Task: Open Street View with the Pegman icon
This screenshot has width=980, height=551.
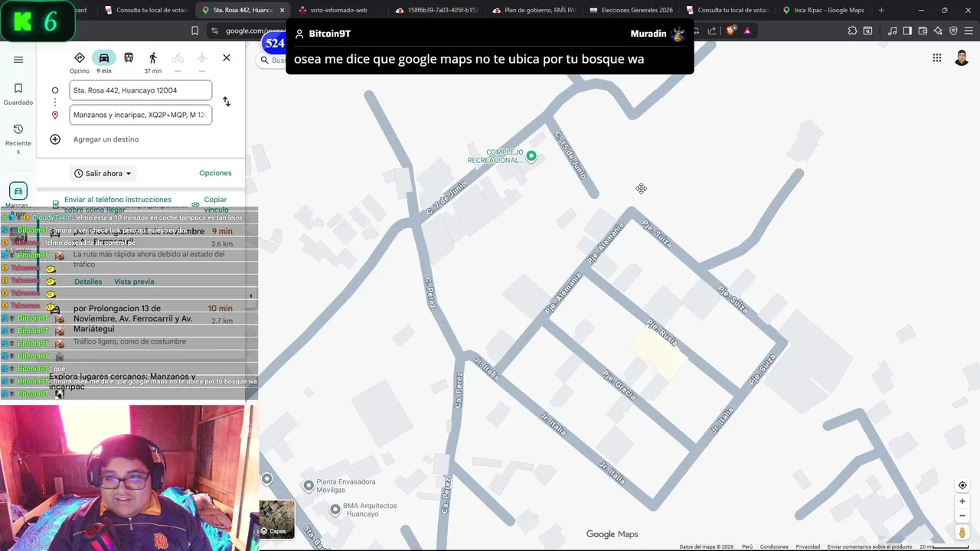Action: 962,532
